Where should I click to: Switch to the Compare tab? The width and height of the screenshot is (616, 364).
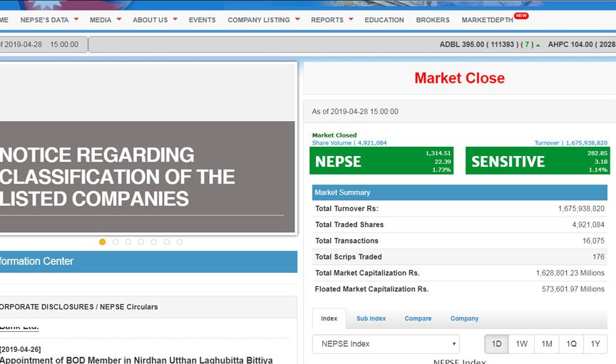pos(418,318)
